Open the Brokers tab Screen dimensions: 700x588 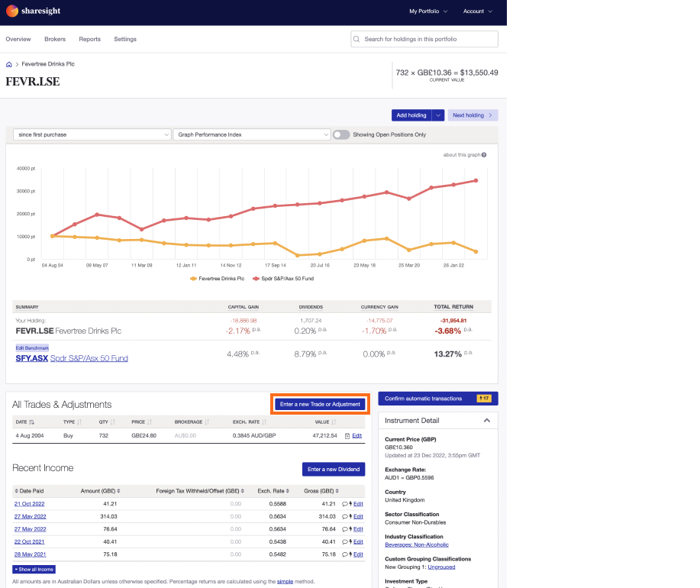55,39
